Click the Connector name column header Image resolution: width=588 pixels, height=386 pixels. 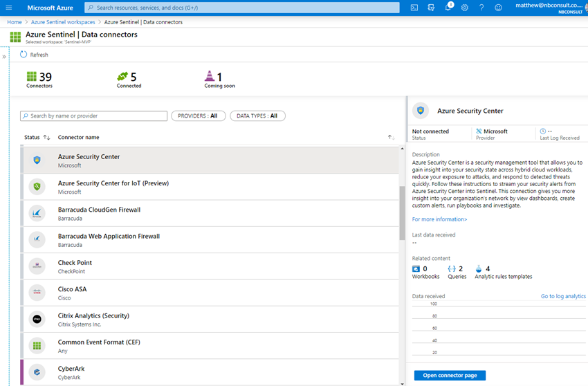tap(78, 137)
